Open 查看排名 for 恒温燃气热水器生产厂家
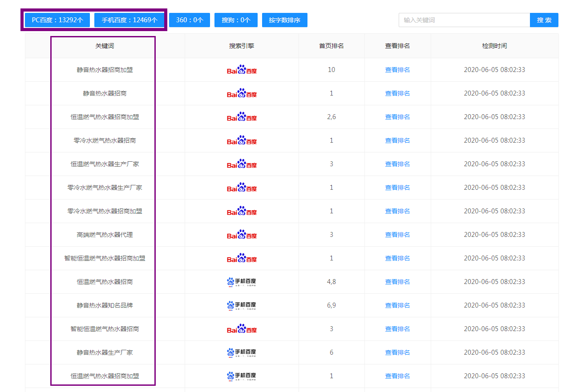 [x=397, y=164]
